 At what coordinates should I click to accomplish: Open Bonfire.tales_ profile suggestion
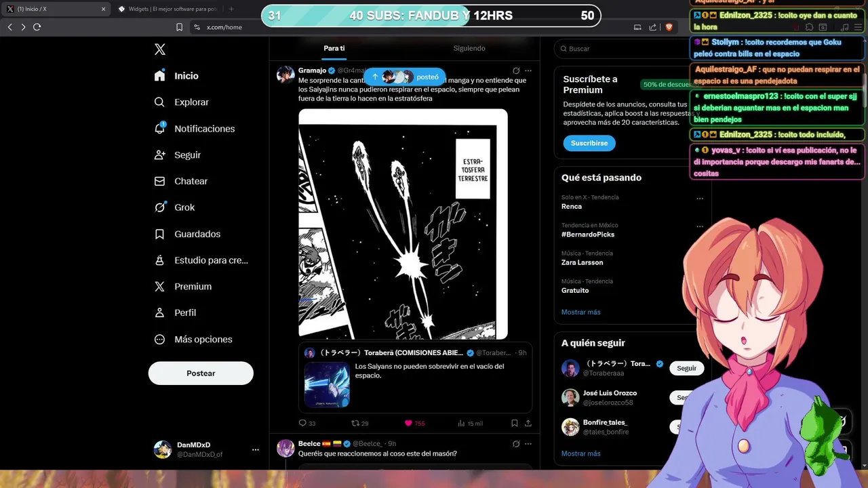point(606,426)
